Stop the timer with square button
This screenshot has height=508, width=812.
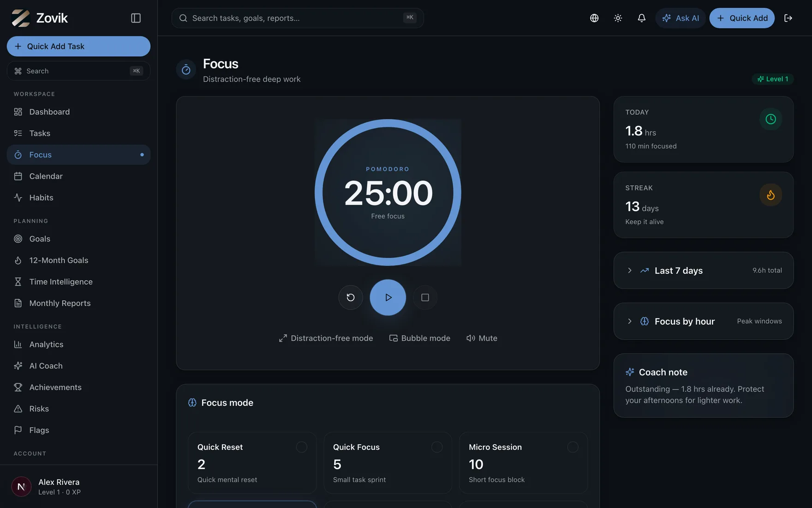425,297
